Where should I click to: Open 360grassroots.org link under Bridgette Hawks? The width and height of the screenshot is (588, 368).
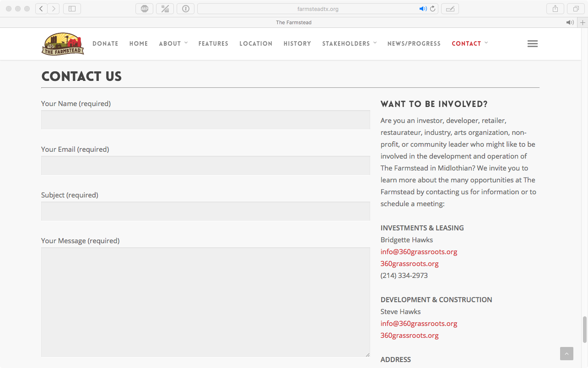pos(410,264)
